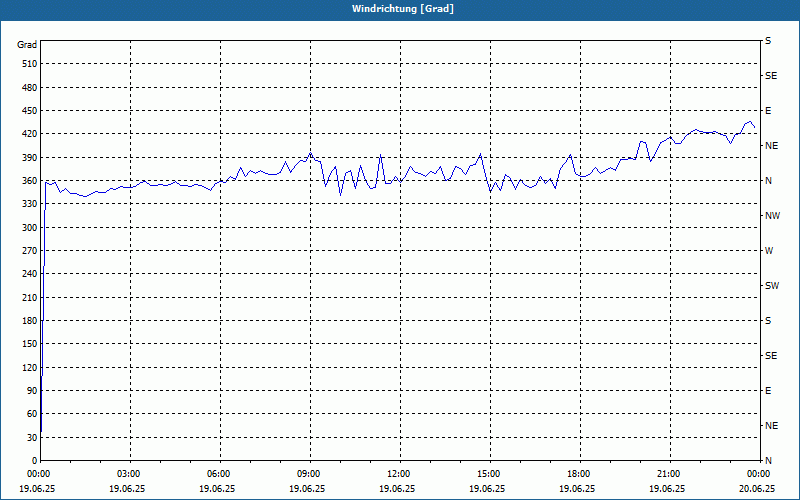Click the 150 y-axis value
800x500 pixels.
[x=30, y=344]
